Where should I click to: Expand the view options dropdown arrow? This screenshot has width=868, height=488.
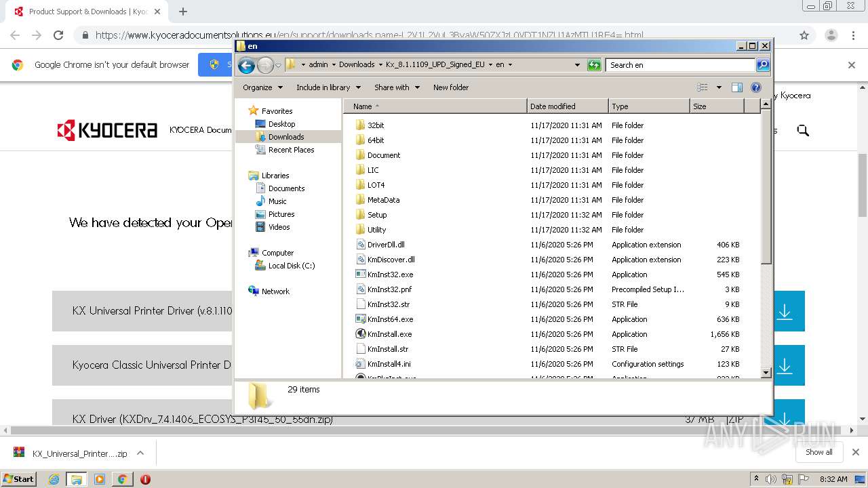coord(719,87)
